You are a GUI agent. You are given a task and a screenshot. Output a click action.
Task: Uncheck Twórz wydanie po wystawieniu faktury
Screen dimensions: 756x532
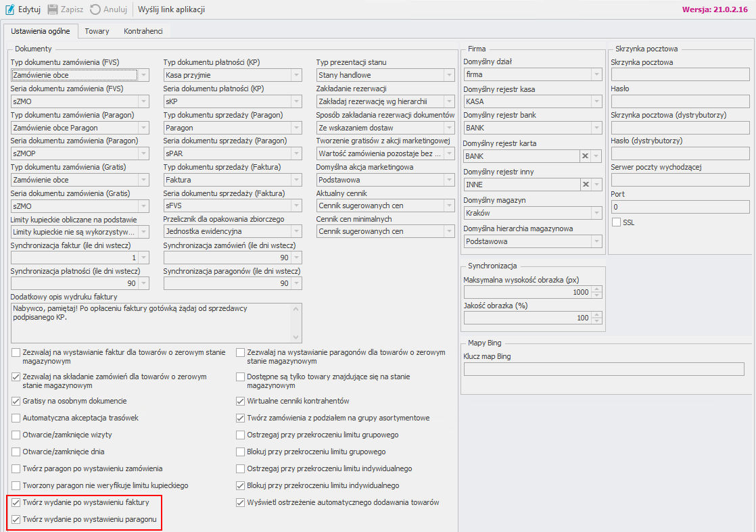point(16,503)
